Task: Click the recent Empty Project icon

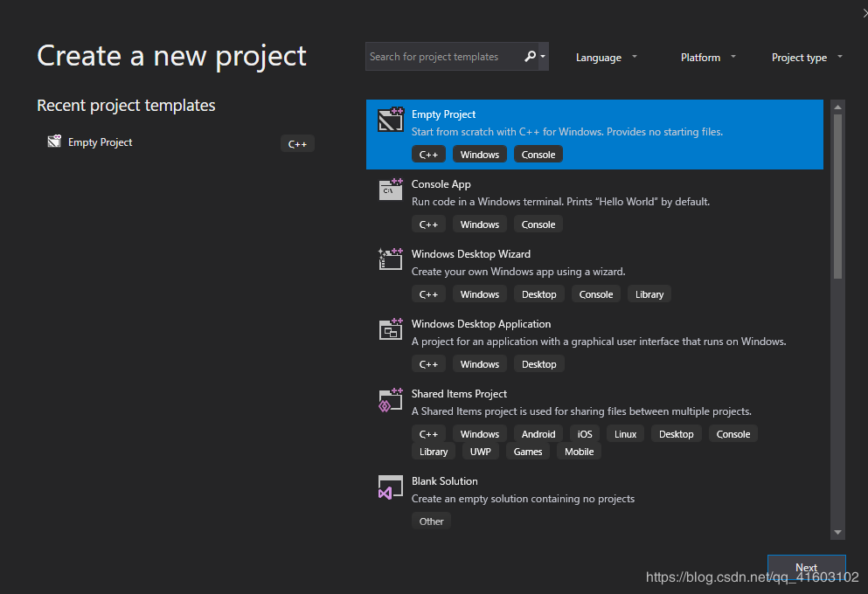Action: tap(54, 142)
